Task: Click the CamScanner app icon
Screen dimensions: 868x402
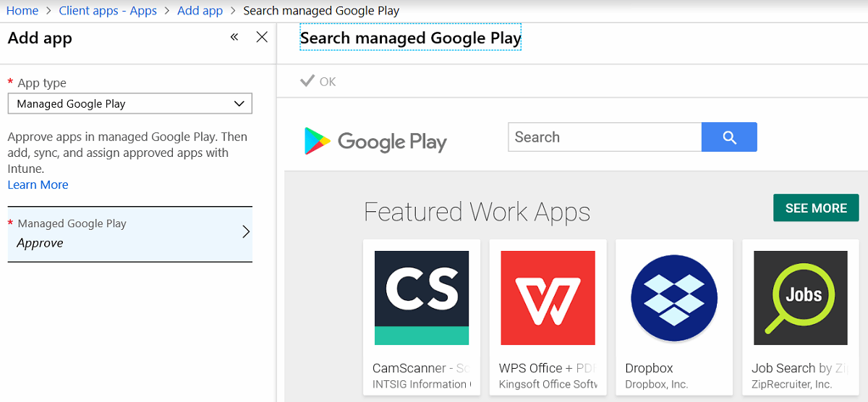Action: (x=422, y=298)
